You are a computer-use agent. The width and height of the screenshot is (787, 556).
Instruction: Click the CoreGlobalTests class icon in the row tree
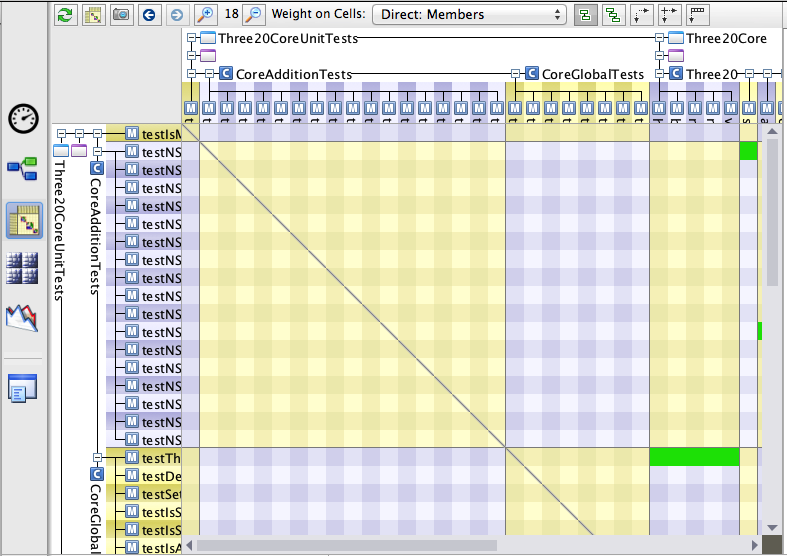tap(97, 474)
